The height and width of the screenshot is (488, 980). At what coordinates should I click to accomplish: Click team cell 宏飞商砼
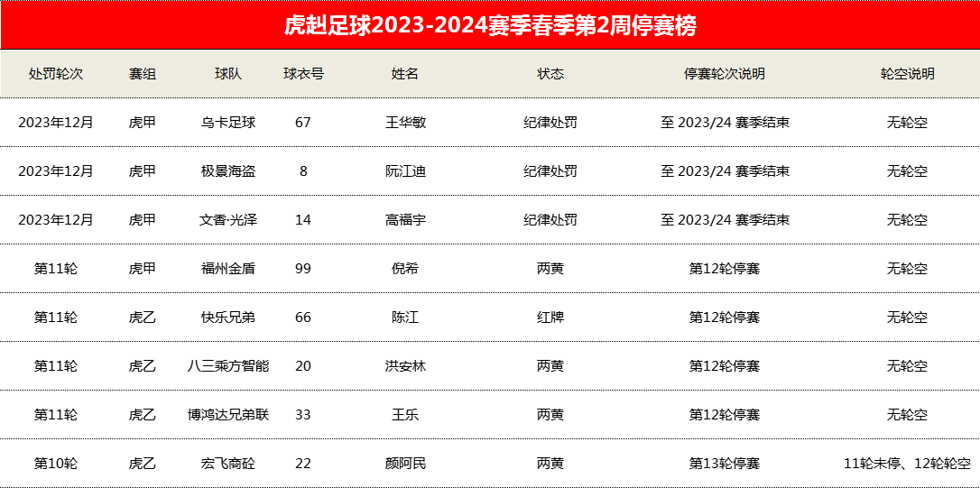point(228,464)
